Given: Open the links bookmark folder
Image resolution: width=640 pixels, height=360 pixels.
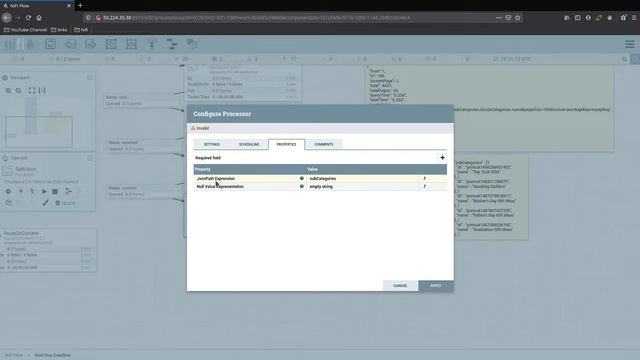Looking at the screenshot, I should click(x=59, y=30).
